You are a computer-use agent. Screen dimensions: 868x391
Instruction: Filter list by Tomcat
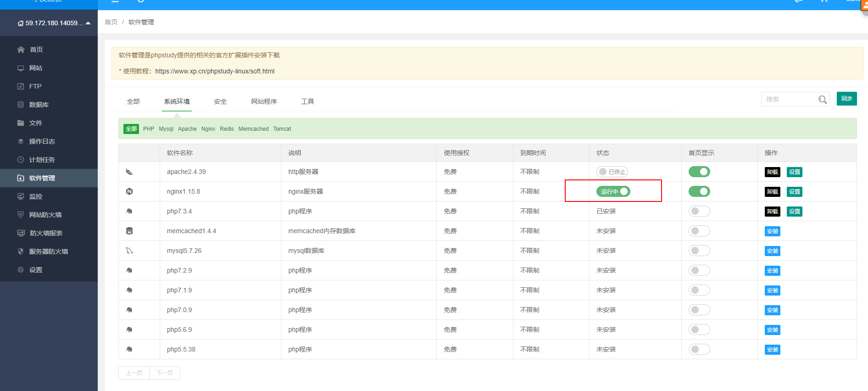282,129
